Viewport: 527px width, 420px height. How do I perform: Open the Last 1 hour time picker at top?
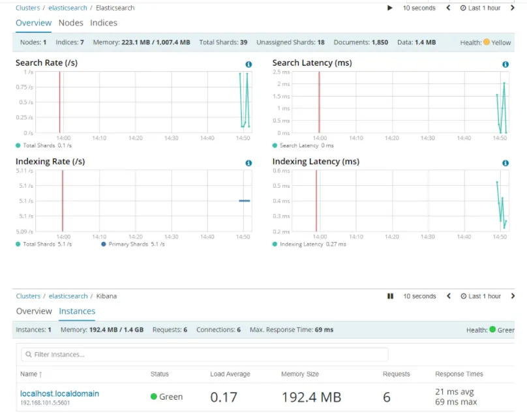(x=480, y=8)
